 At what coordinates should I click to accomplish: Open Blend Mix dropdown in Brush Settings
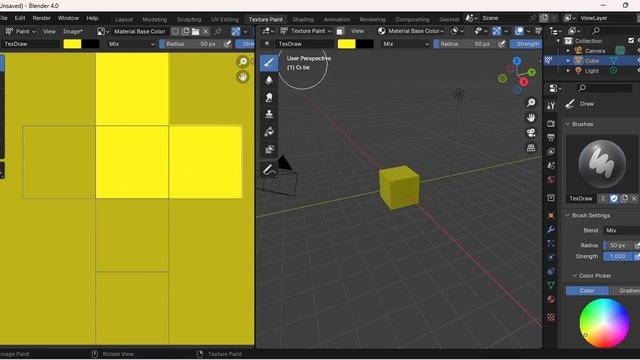(x=621, y=230)
